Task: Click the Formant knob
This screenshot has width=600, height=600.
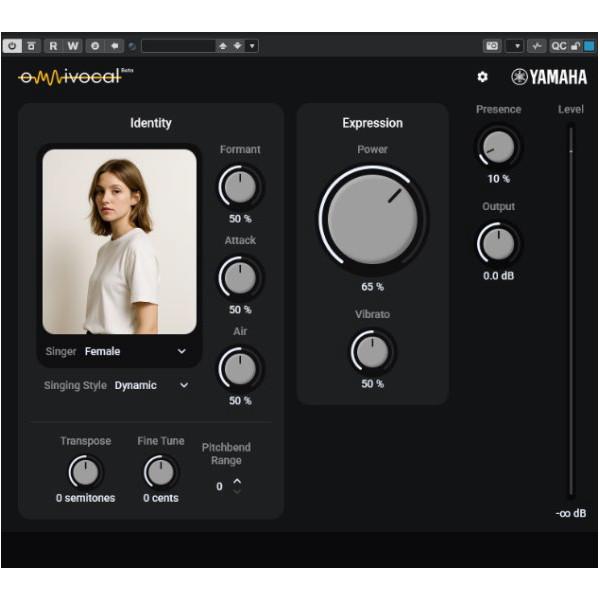Action: pos(240,187)
